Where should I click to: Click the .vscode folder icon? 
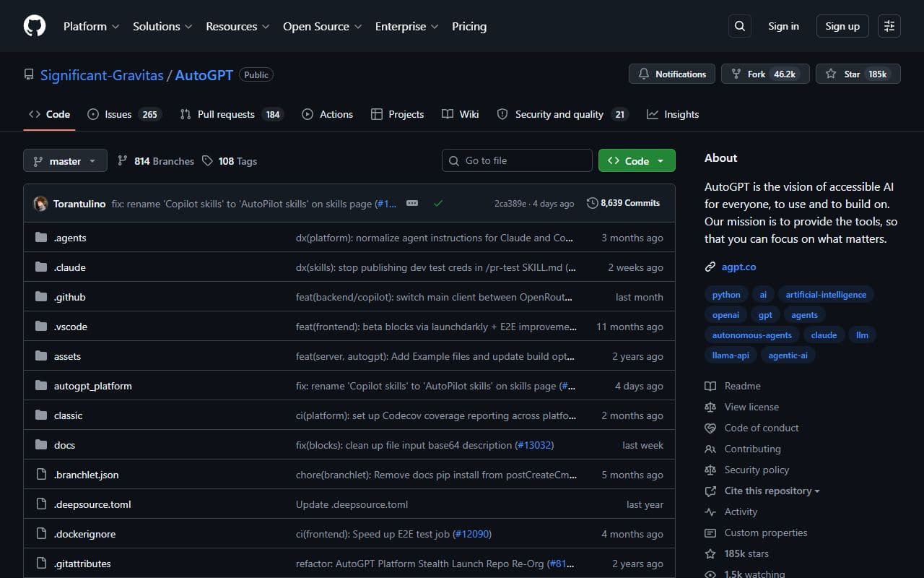(x=41, y=327)
